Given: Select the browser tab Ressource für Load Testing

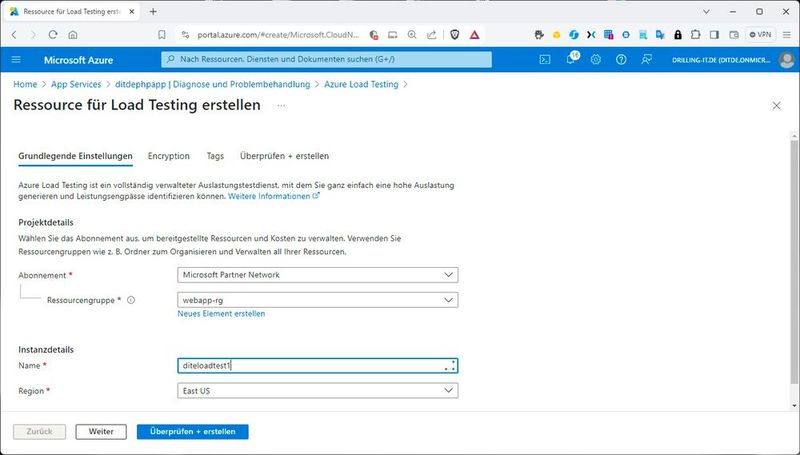Looking at the screenshot, I should pos(71,11).
